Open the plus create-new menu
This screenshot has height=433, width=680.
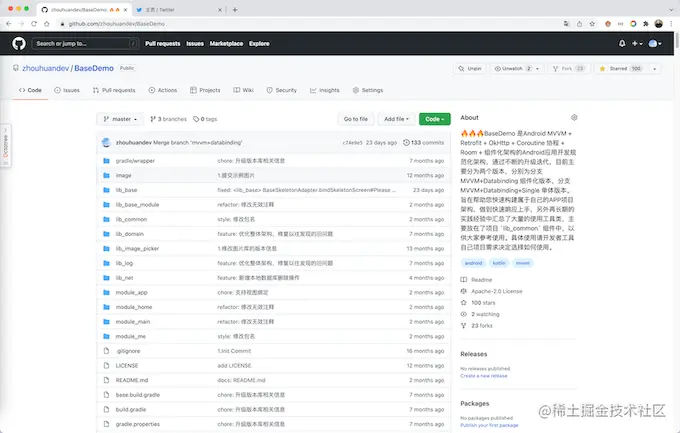coord(637,43)
